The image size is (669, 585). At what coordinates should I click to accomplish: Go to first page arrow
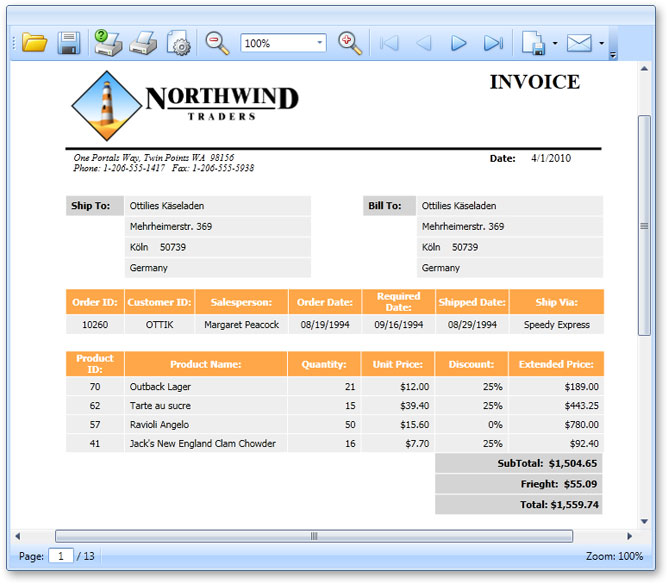(389, 43)
